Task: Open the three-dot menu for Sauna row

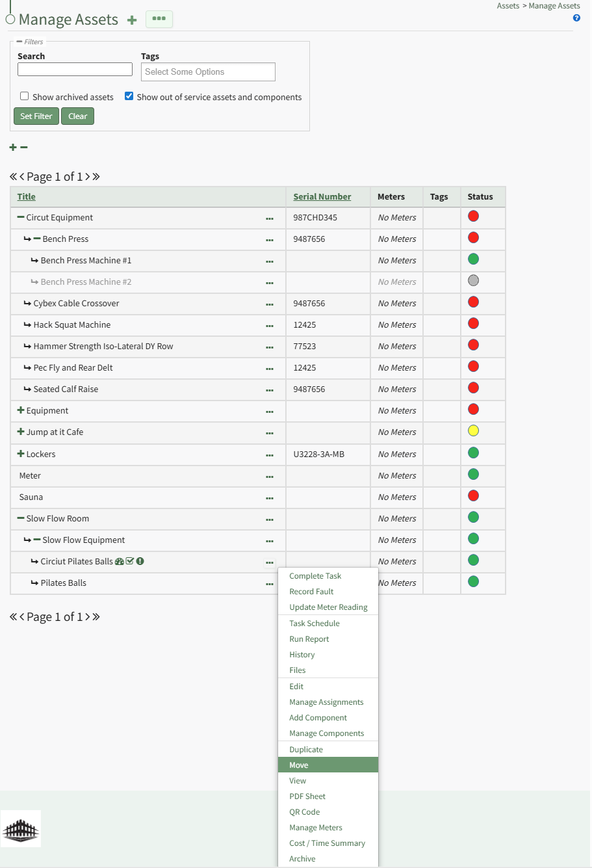Action: (x=270, y=498)
